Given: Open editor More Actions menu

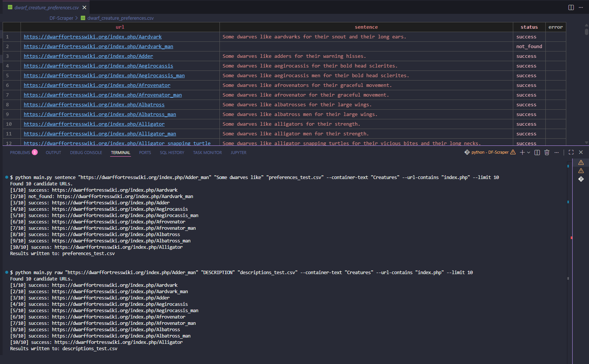Looking at the screenshot, I should click(581, 7).
